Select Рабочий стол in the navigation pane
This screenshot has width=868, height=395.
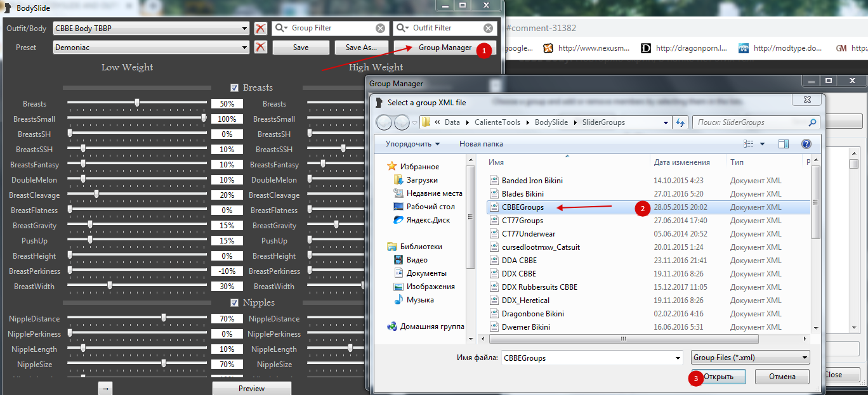pyautogui.click(x=430, y=207)
